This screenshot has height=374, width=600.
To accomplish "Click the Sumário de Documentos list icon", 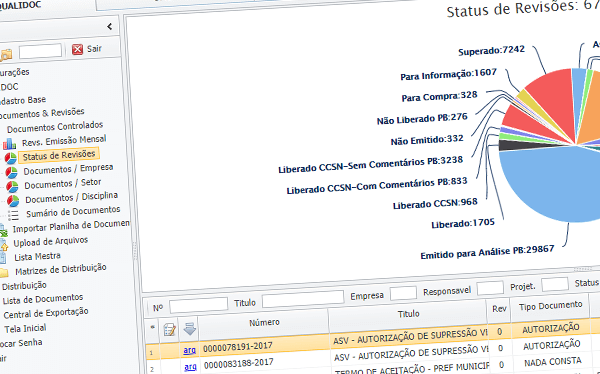I will (x=13, y=215).
